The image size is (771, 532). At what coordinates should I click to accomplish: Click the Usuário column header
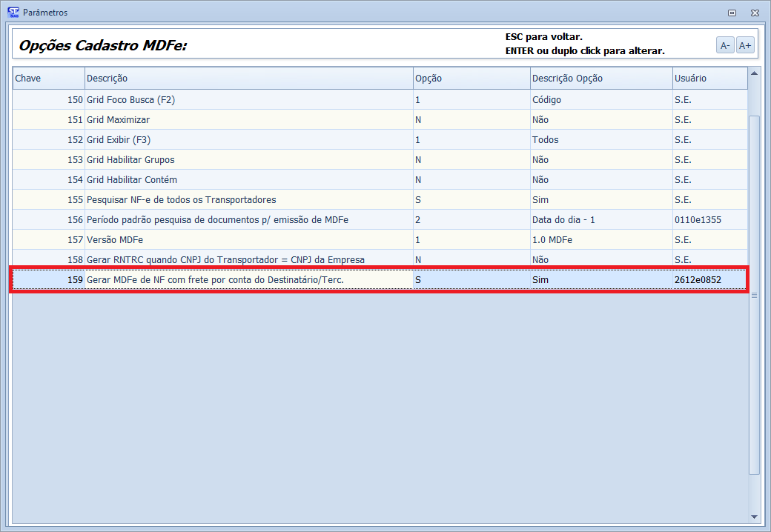pos(709,79)
